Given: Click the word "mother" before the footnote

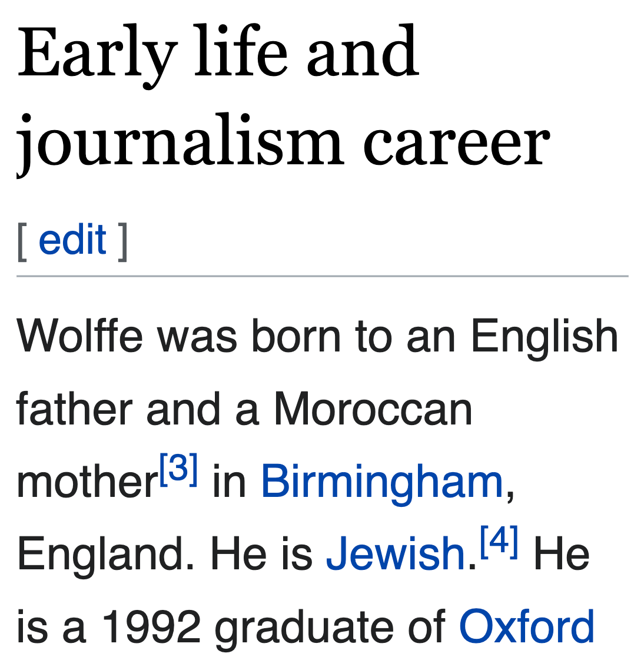Looking at the screenshot, I should [x=87, y=483].
